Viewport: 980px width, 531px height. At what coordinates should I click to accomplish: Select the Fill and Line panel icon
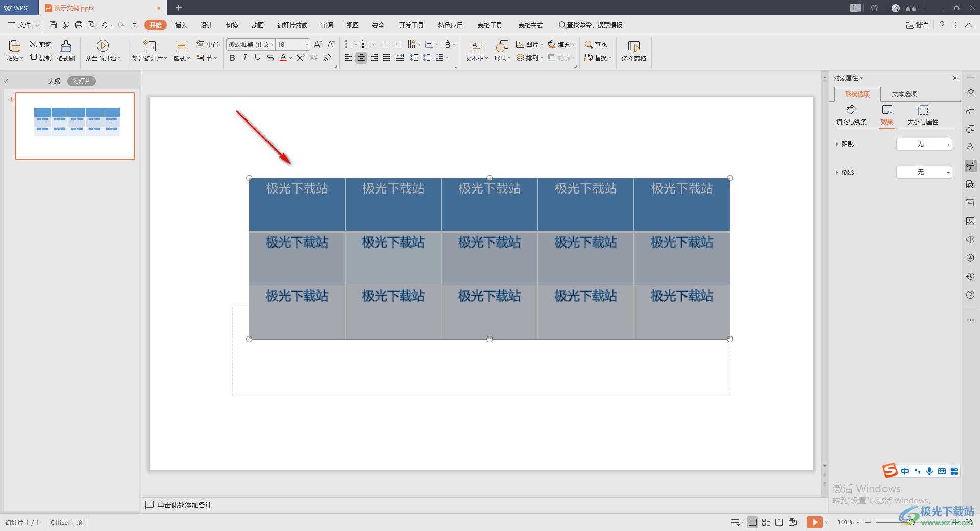(851, 110)
